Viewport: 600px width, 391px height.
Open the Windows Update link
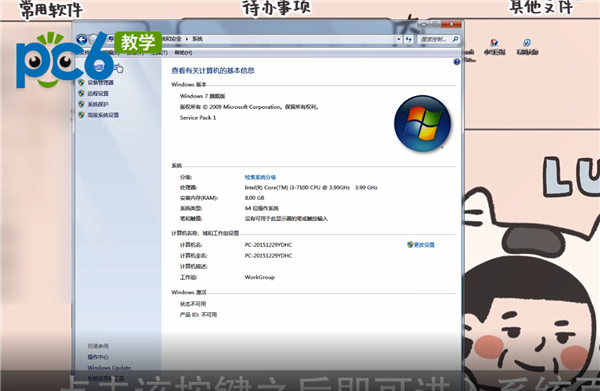tap(109, 368)
